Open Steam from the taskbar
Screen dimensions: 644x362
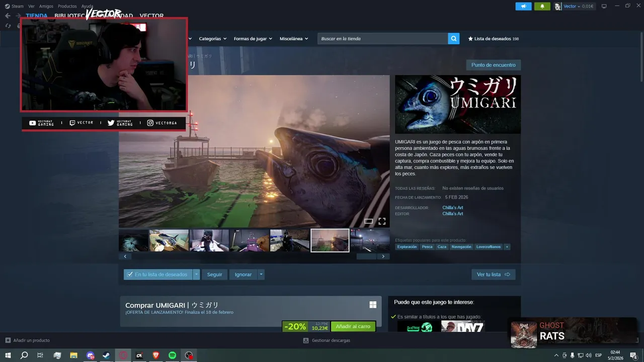point(106,355)
